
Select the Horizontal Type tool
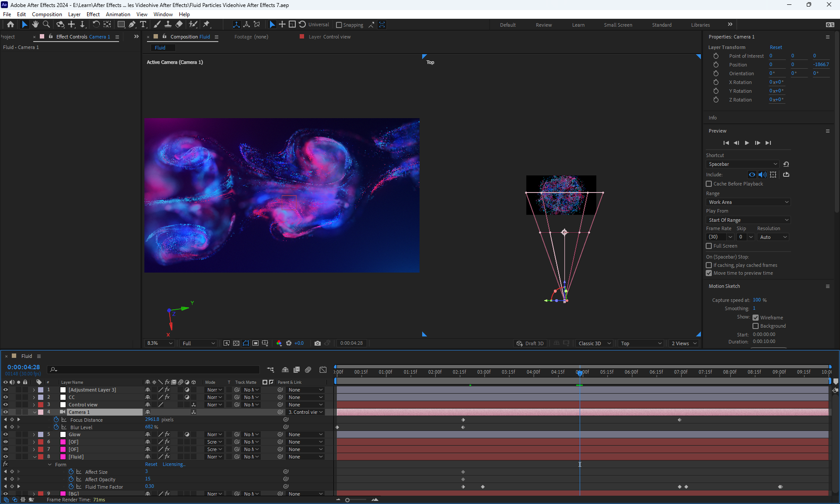coord(143,24)
